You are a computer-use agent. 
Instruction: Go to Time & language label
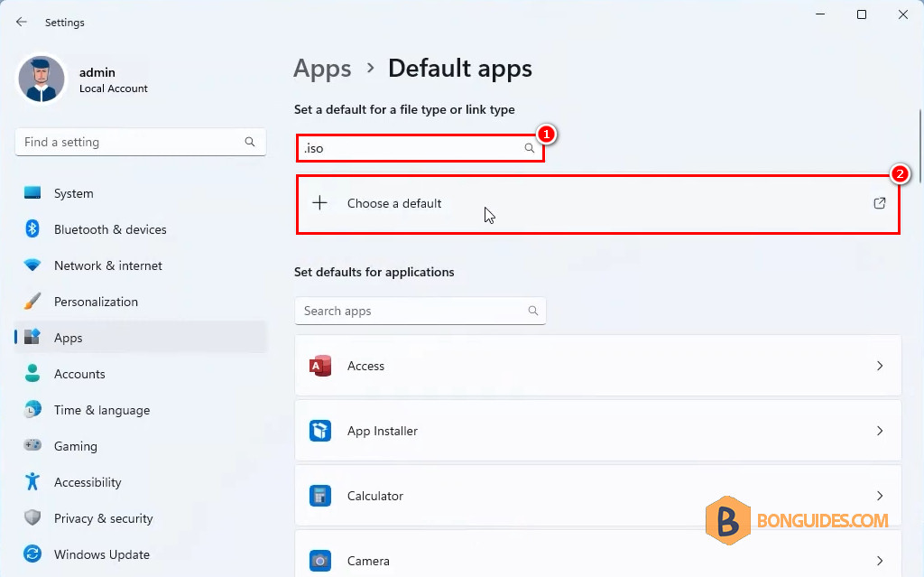[102, 410]
